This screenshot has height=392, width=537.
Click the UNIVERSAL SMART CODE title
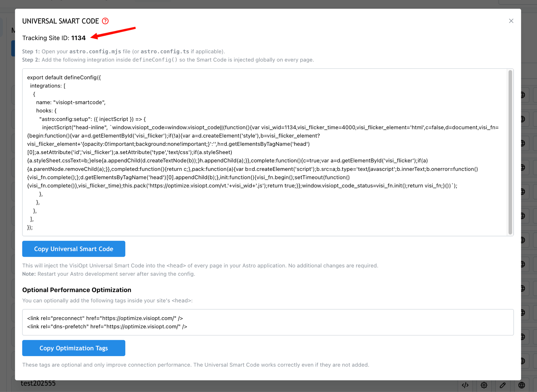[x=61, y=21]
